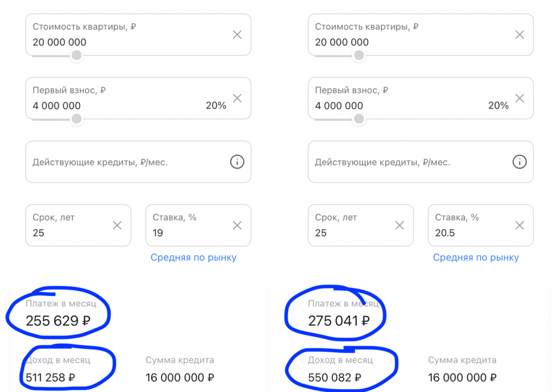The width and height of the screenshot is (555, 392).
Task: Open existing loans info in right calculator
Action: (x=519, y=162)
